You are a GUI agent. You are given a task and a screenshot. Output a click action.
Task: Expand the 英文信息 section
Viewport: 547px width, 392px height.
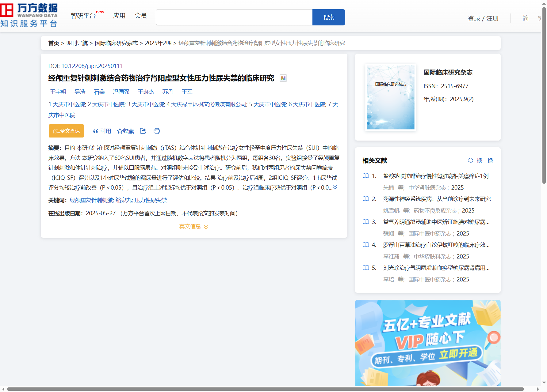194,227
